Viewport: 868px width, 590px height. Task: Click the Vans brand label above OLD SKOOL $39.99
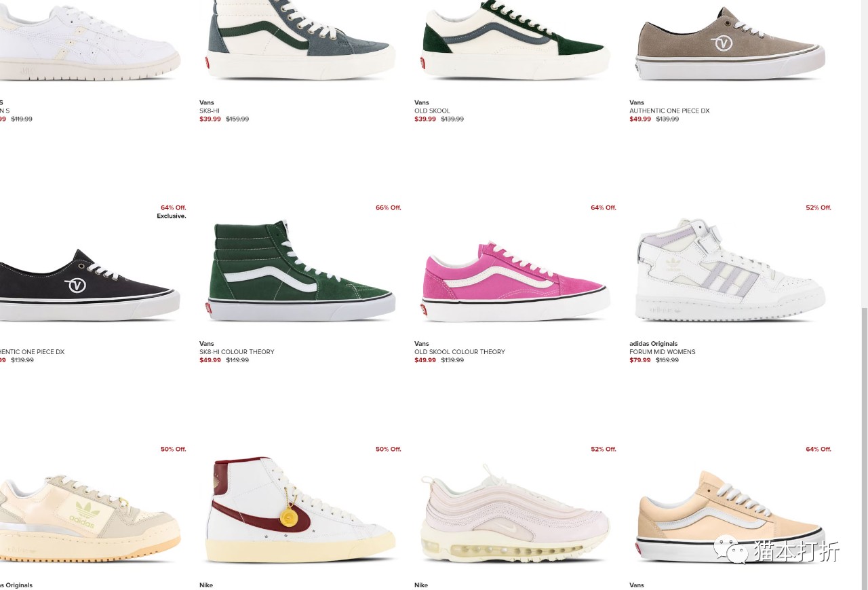tap(422, 102)
